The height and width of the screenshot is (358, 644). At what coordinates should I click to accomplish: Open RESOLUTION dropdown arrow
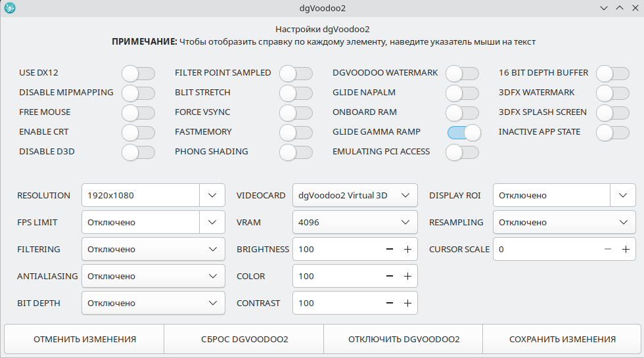point(212,196)
